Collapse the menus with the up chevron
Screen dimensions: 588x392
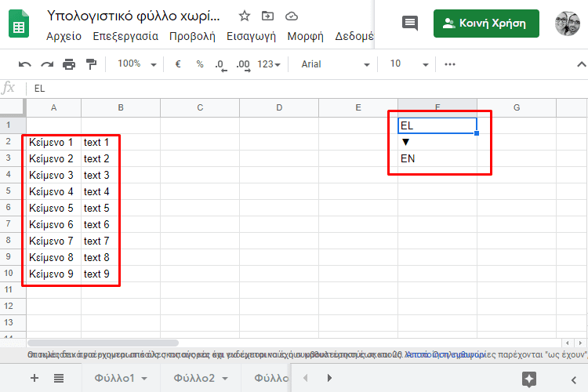[582, 64]
